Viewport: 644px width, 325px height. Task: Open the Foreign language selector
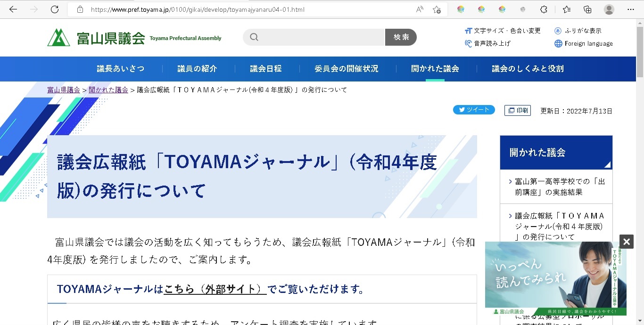584,43
